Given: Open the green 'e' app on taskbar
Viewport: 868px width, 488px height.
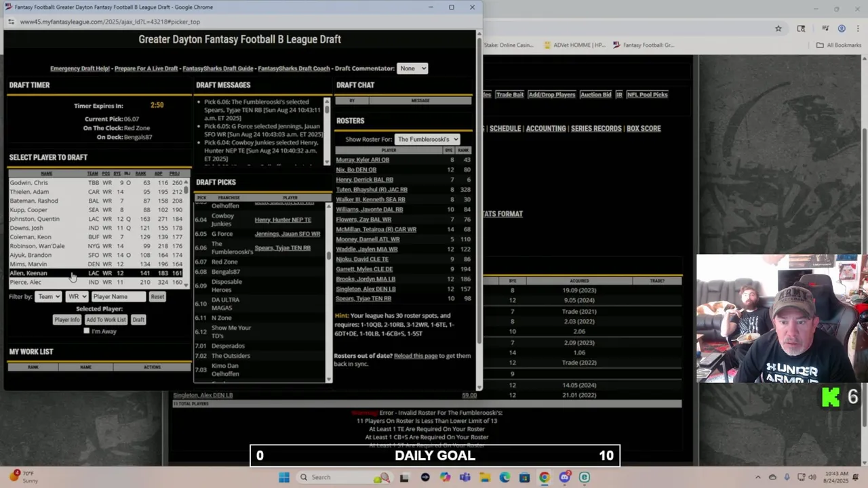Looking at the screenshot, I should [x=584, y=477].
